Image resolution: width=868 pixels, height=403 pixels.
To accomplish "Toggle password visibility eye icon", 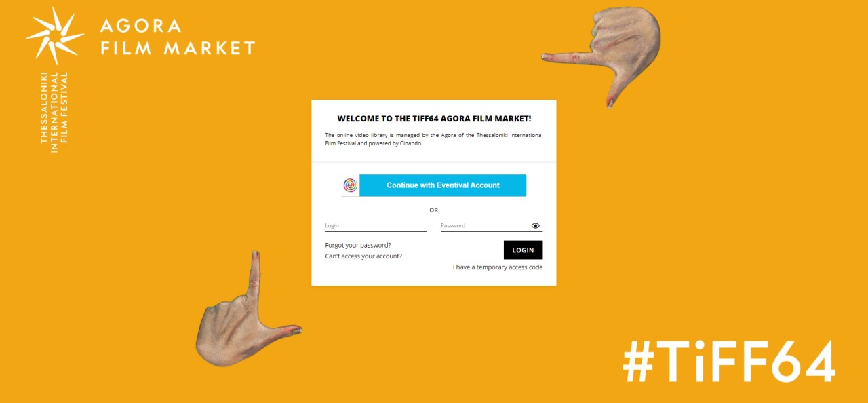I will coord(536,226).
